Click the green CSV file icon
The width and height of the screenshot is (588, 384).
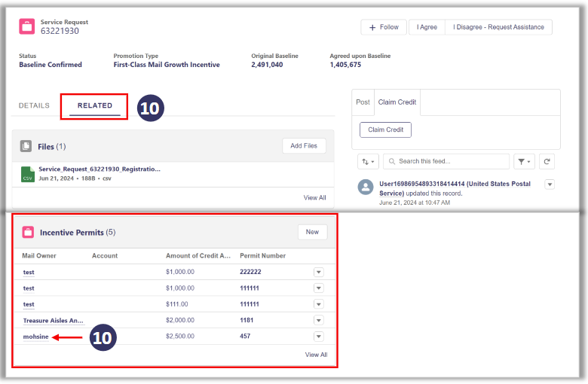(28, 174)
